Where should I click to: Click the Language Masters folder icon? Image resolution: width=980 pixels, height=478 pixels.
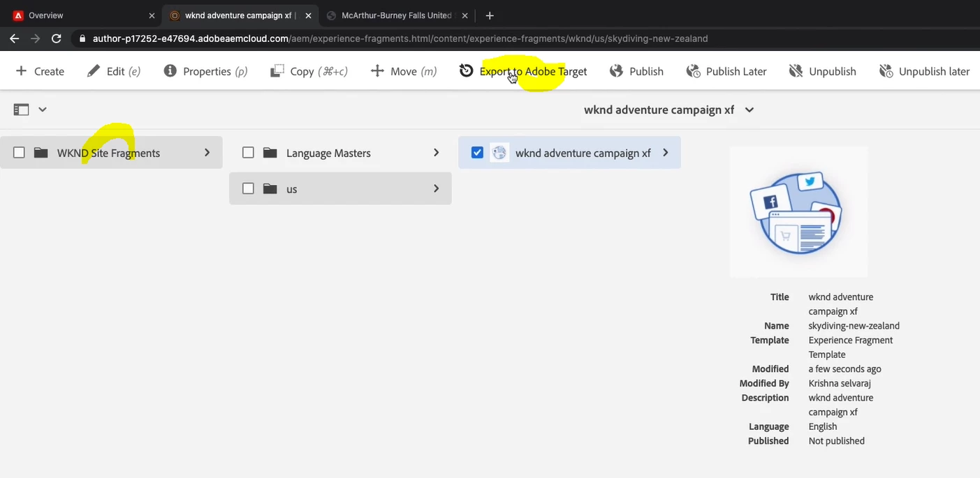270,153
